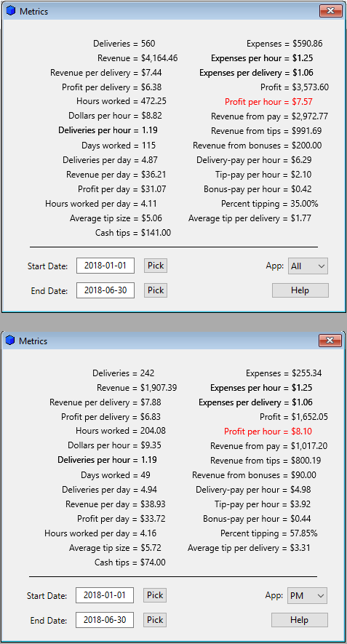347x644 pixels.
Task: Click the top window's Metrics title bar
Action: tap(164, 11)
